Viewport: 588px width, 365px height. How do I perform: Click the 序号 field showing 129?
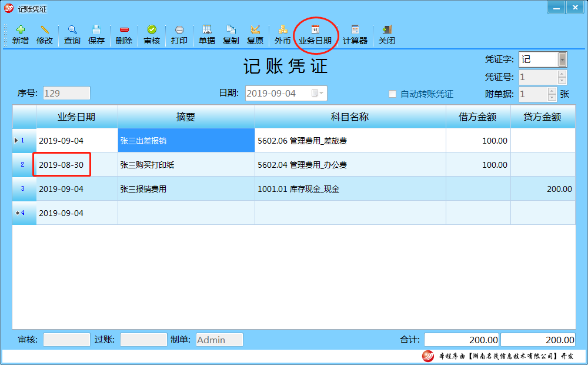(x=66, y=93)
